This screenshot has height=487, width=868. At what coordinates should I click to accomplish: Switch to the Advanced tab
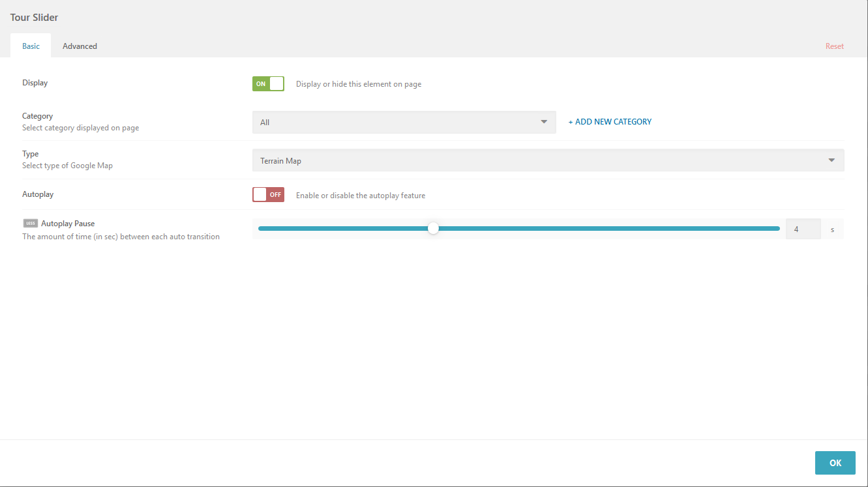[80, 46]
